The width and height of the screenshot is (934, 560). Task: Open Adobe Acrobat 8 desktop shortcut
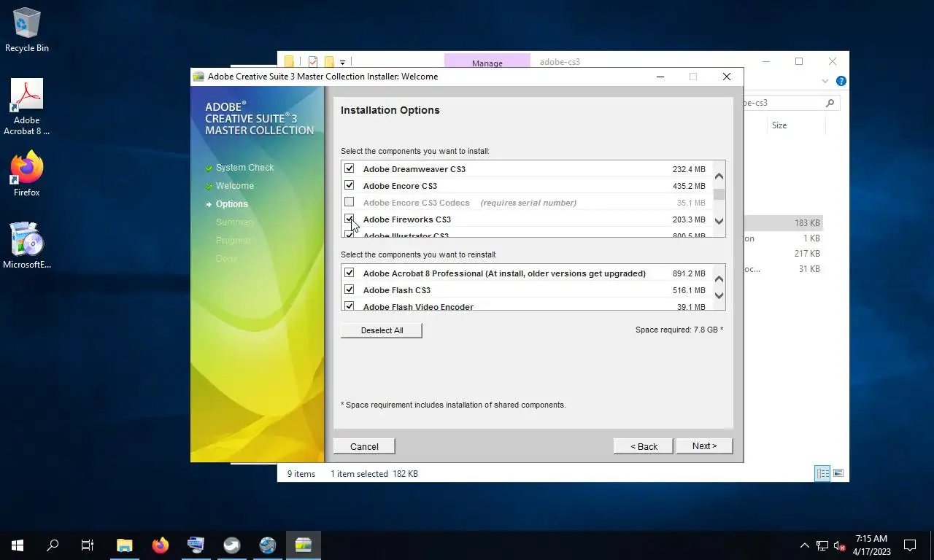(26, 107)
